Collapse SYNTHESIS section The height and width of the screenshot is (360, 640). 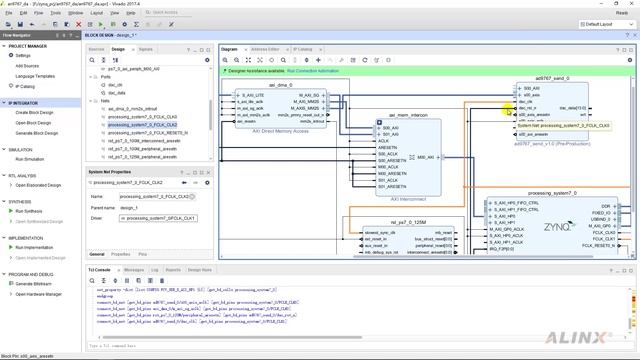[4, 202]
